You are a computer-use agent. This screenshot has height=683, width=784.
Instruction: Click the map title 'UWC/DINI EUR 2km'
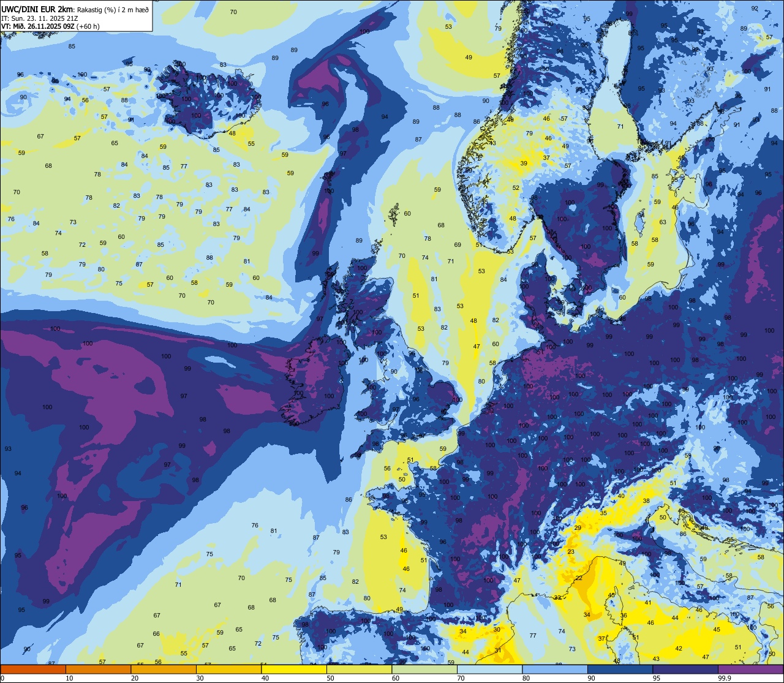(37, 9)
